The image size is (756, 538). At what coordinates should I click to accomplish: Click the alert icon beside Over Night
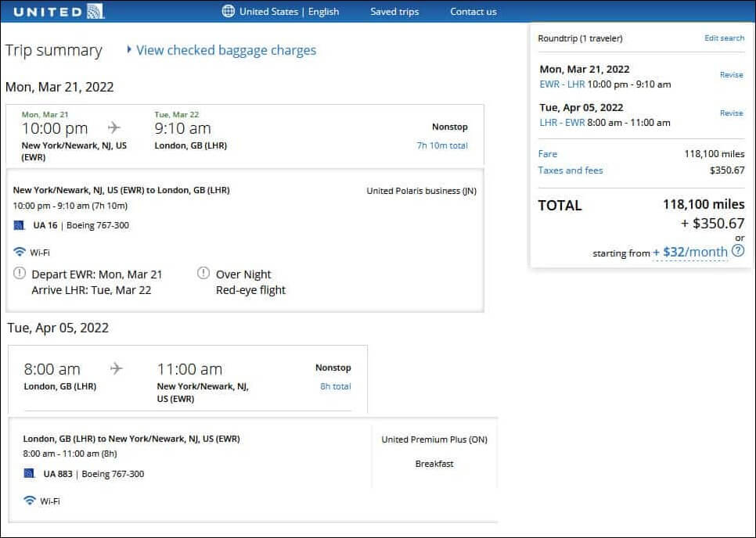[x=203, y=273]
